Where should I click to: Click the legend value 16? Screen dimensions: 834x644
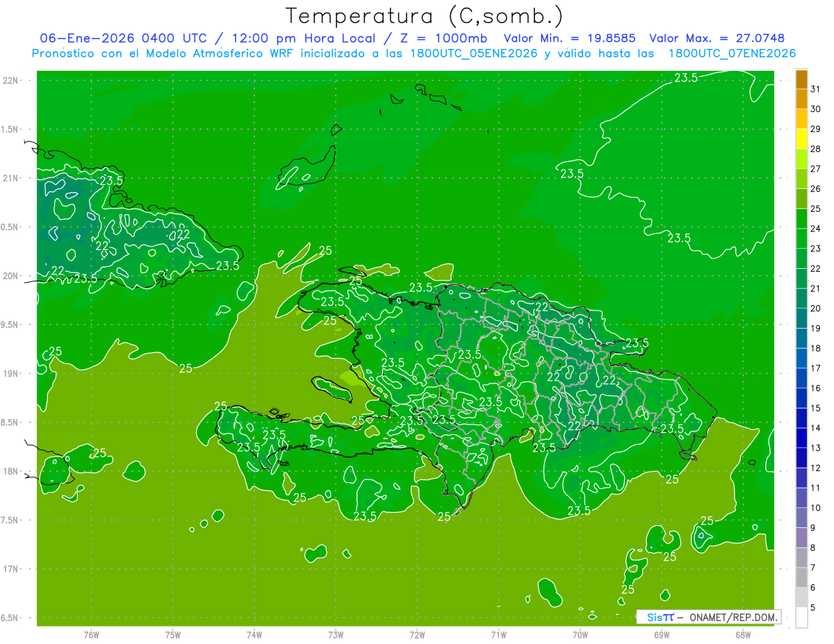tap(816, 388)
